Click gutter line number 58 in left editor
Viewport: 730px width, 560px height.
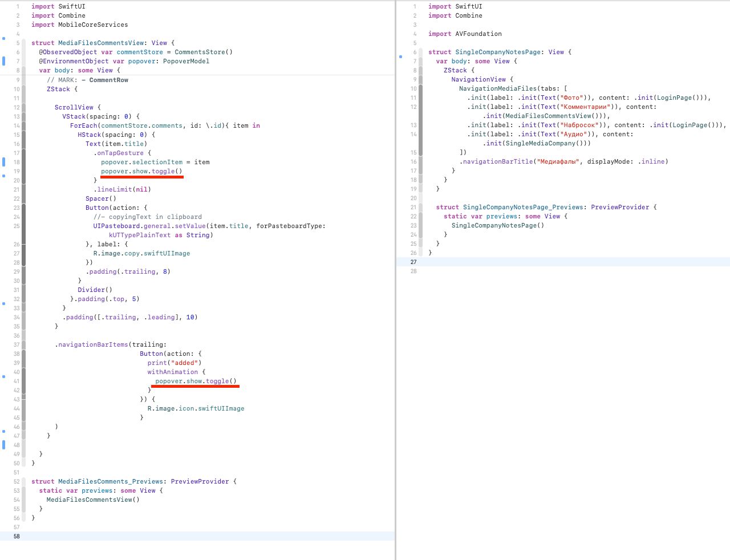17,536
